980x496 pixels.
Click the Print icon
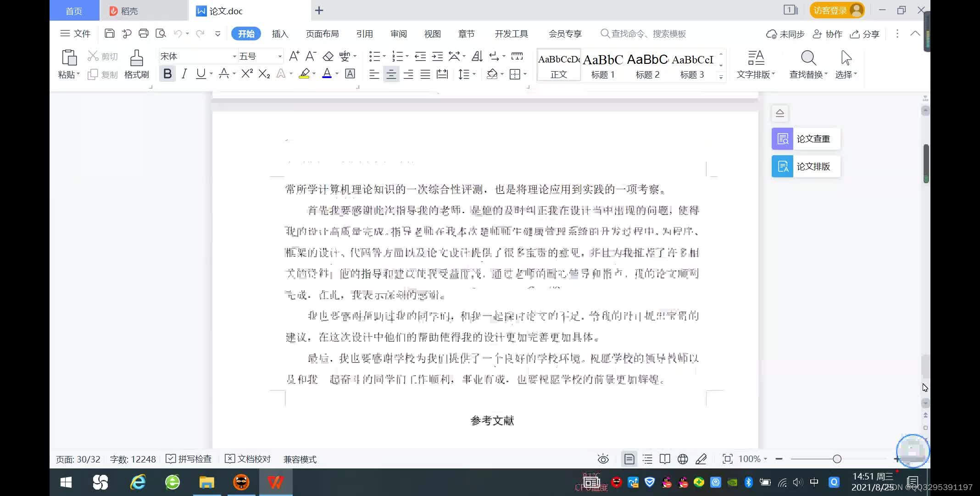pos(144,34)
